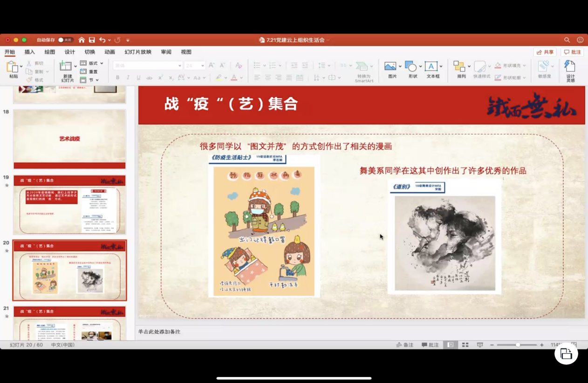Viewport: 588px width, 383px height.
Task: Switch to the 设计 tab
Action: [70, 52]
